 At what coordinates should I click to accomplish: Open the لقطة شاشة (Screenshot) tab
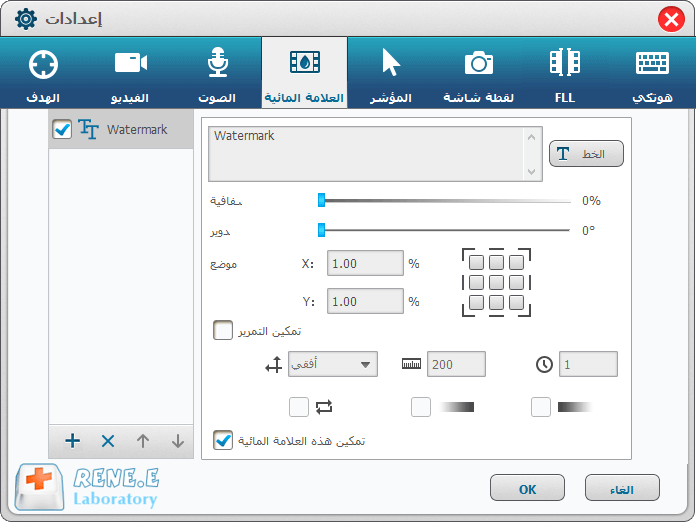478,73
